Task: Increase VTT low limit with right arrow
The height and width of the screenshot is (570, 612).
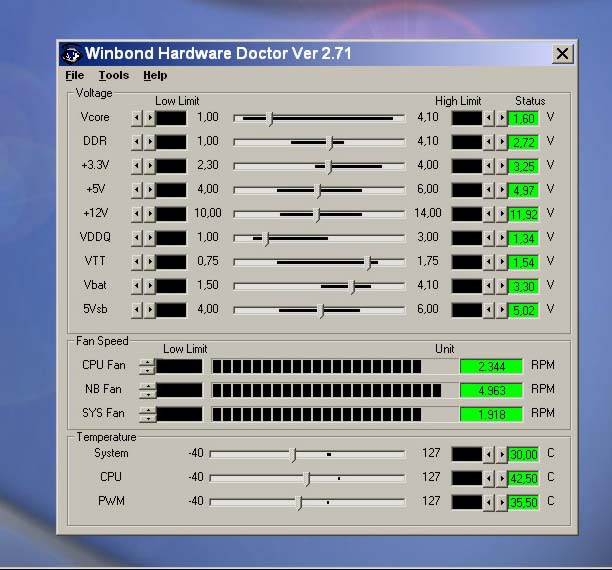Action: (x=150, y=262)
